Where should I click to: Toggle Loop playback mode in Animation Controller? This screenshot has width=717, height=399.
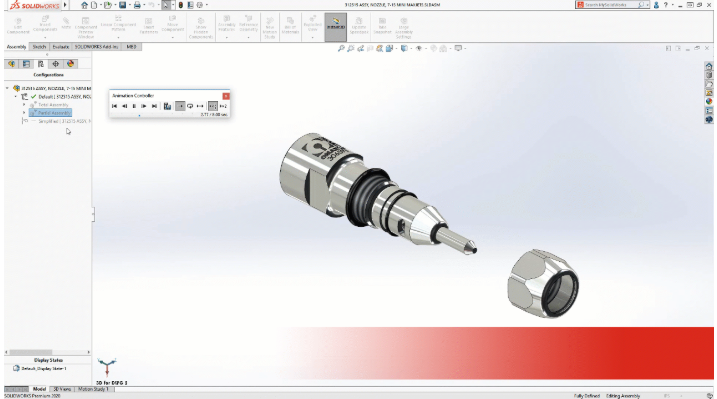190,106
